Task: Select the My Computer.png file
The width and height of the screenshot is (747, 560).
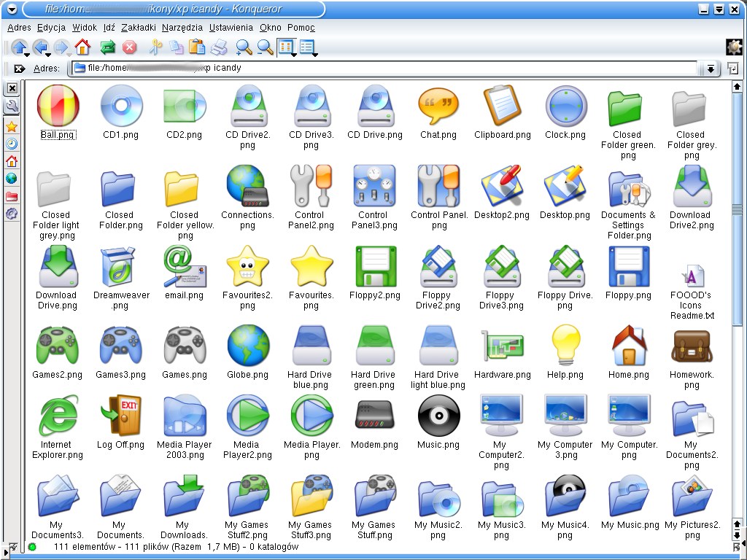Action: (629, 427)
